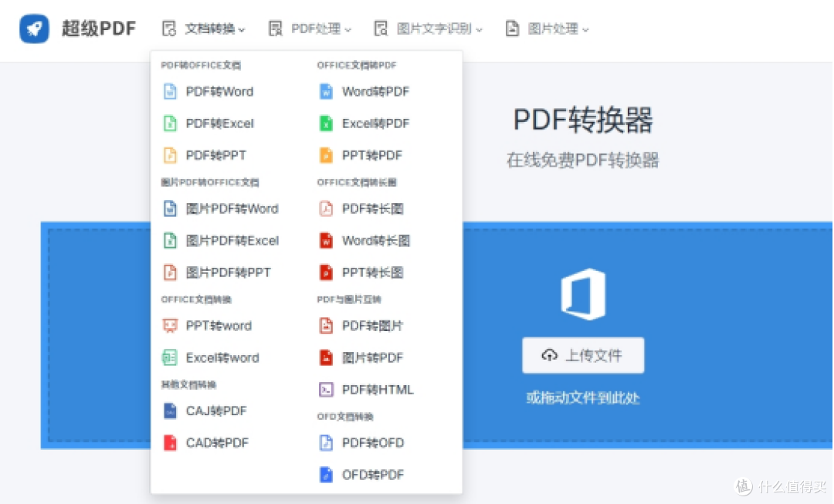Image resolution: width=834 pixels, height=504 pixels.
Task: Select the PPT转word label
Action: (219, 326)
